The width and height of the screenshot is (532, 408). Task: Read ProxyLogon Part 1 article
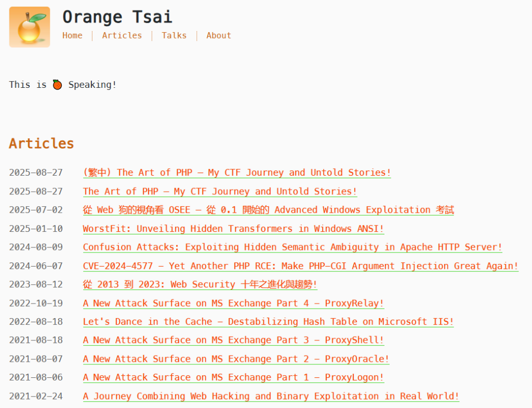pyautogui.click(x=233, y=378)
